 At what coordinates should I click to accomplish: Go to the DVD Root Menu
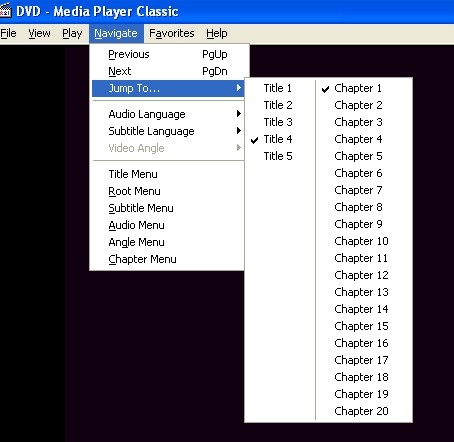168,191
